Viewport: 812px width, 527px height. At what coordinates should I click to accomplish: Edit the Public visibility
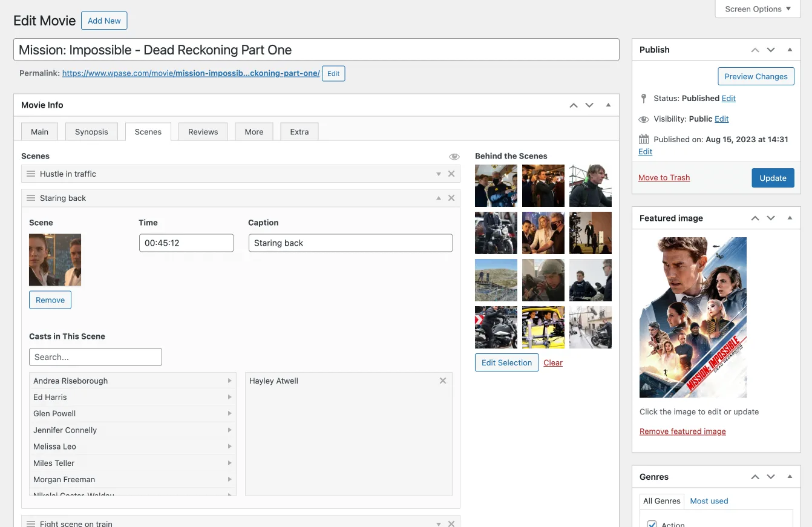point(721,119)
